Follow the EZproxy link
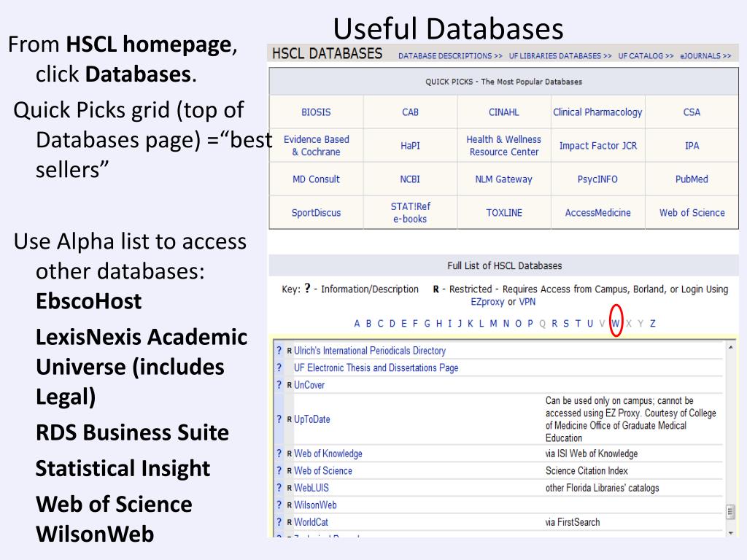Screen dimensions: 747x560 click(x=487, y=302)
